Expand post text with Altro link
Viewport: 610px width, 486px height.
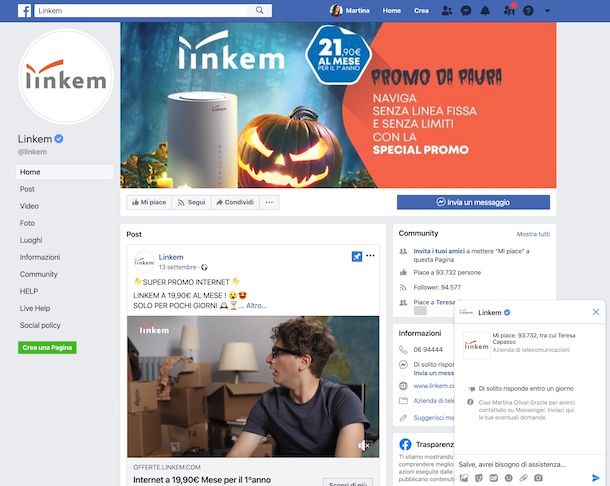click(x=256, y=306)
